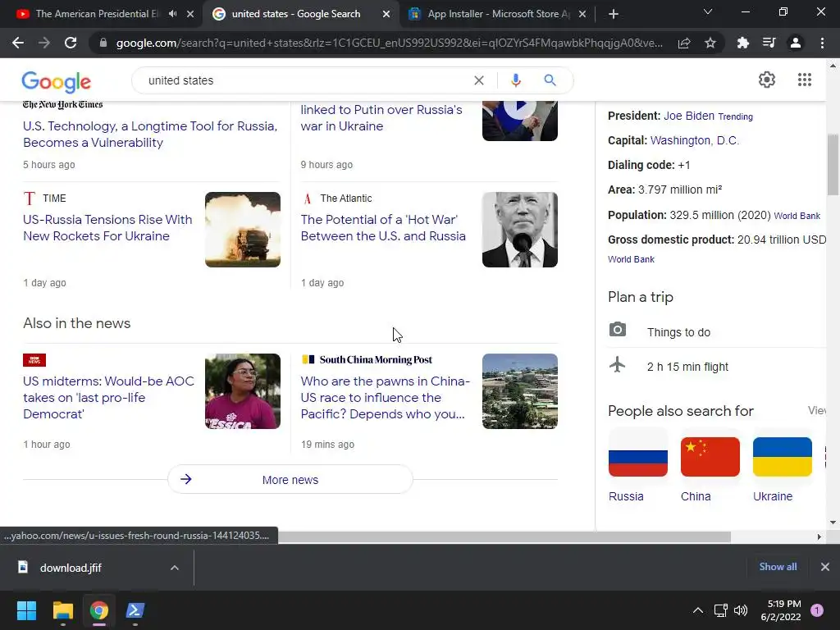840x630 pixels.
Task: Click the vertical page scrollbar thumb
Action: [833, 165]
